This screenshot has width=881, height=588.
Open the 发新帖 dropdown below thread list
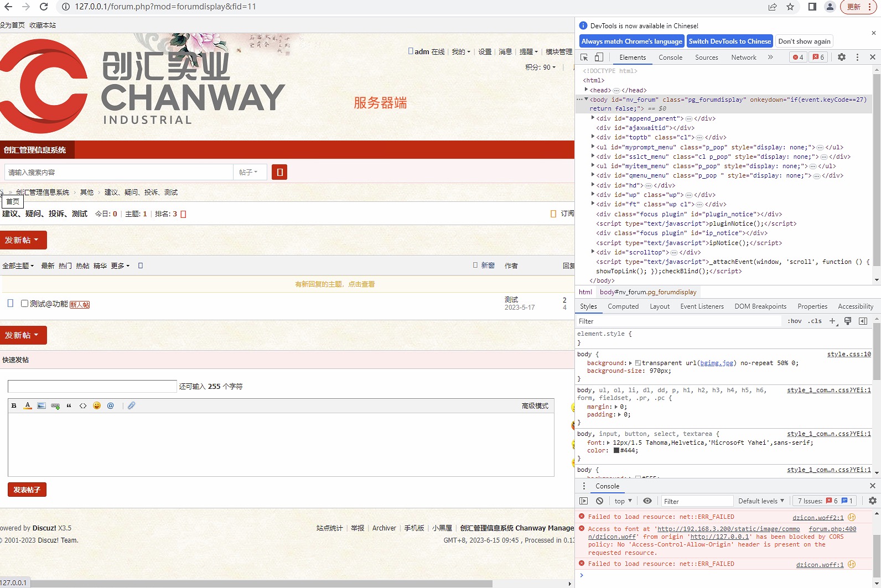click(x=23, y=335)
